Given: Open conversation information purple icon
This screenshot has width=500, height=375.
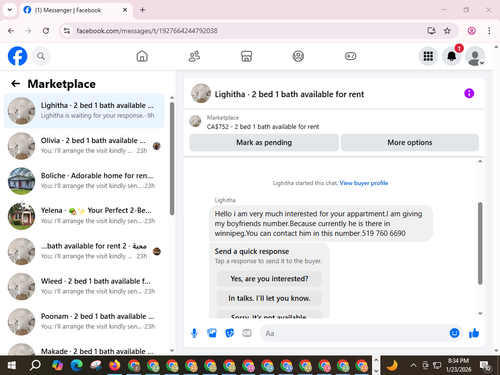Looking at the screenshot, I should click(x=469, y=93).
